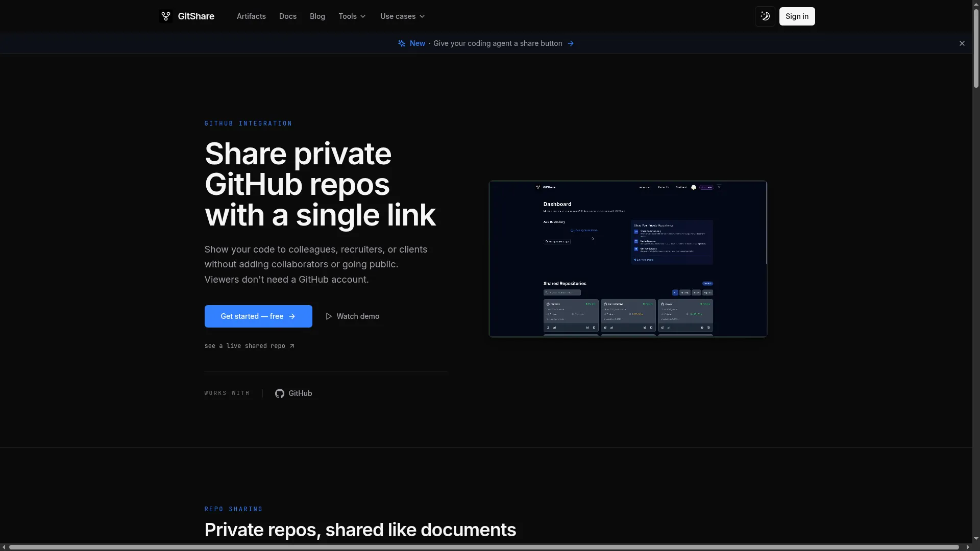Viewport: 980px width, 551px height.
Task: Click the scroll down arrow of vertical scrollbar
Action: (976, 538)
